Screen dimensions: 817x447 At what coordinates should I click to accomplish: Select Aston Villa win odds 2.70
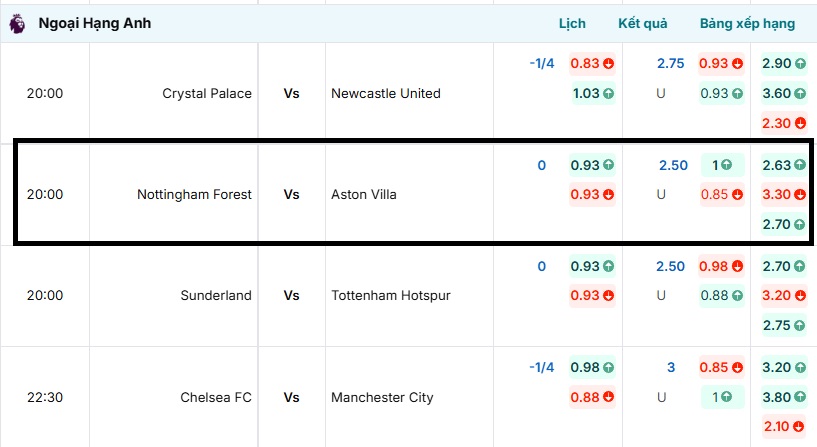(x=783, y=225)
